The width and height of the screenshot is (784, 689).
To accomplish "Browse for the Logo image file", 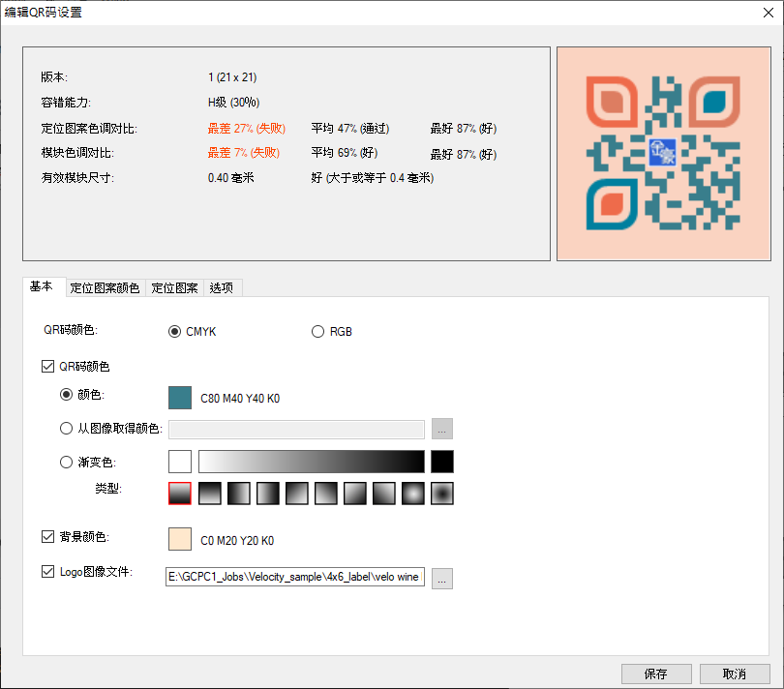I will [442, 579].
